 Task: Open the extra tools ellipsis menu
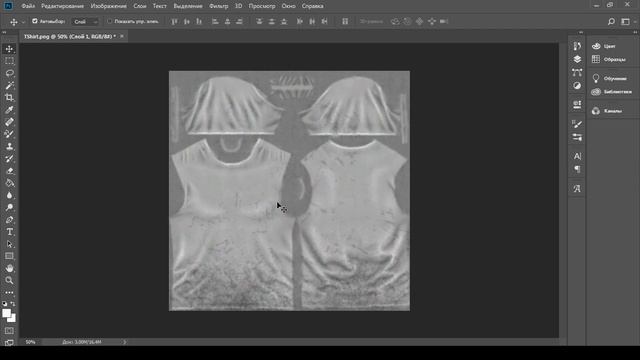[9, 293]
